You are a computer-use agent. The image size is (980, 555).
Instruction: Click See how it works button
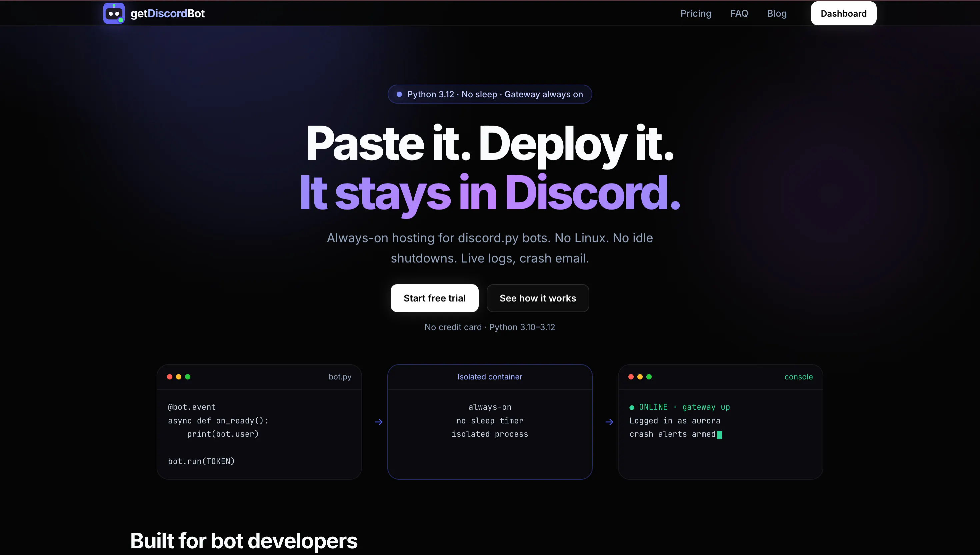point(538,298)
